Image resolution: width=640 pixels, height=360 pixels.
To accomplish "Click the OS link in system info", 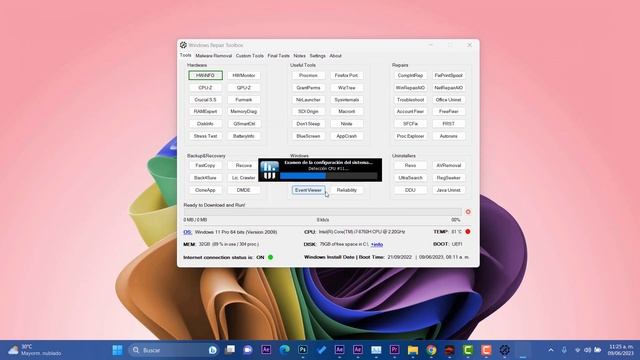I will coord(187,232).
